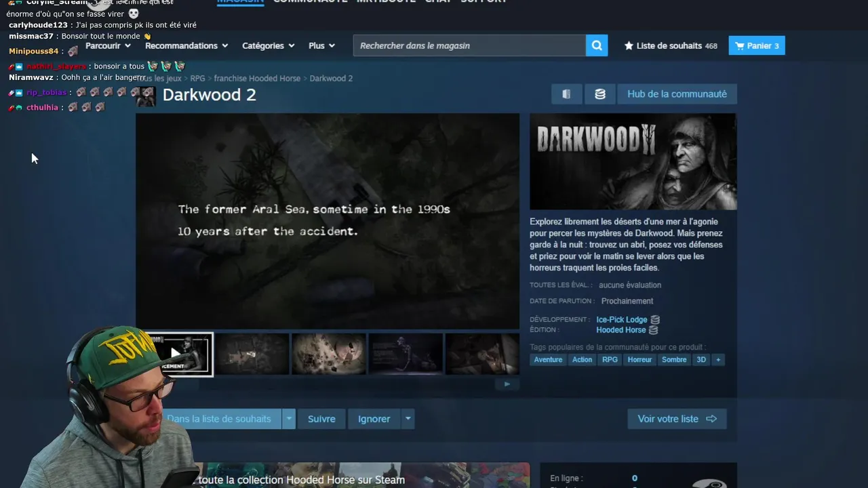Open the Panier shopping cart

757,45
